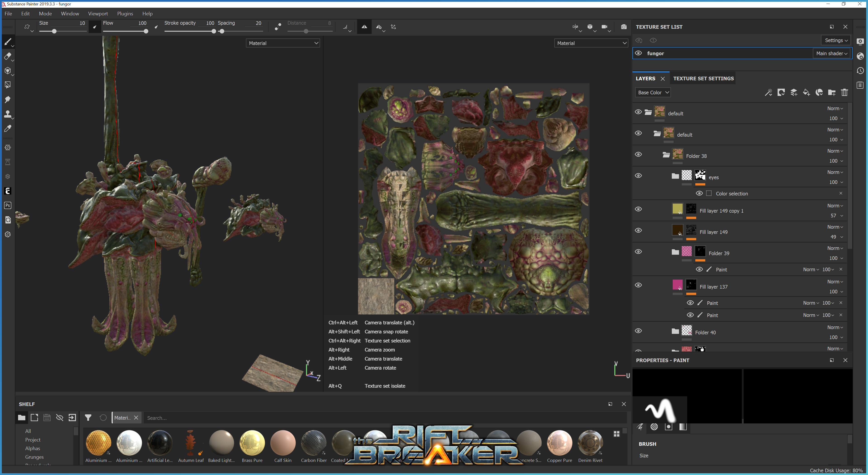This screenshot has height=475, width=868.
Task: Open the Viewport menu
Action: click(98, 14)
